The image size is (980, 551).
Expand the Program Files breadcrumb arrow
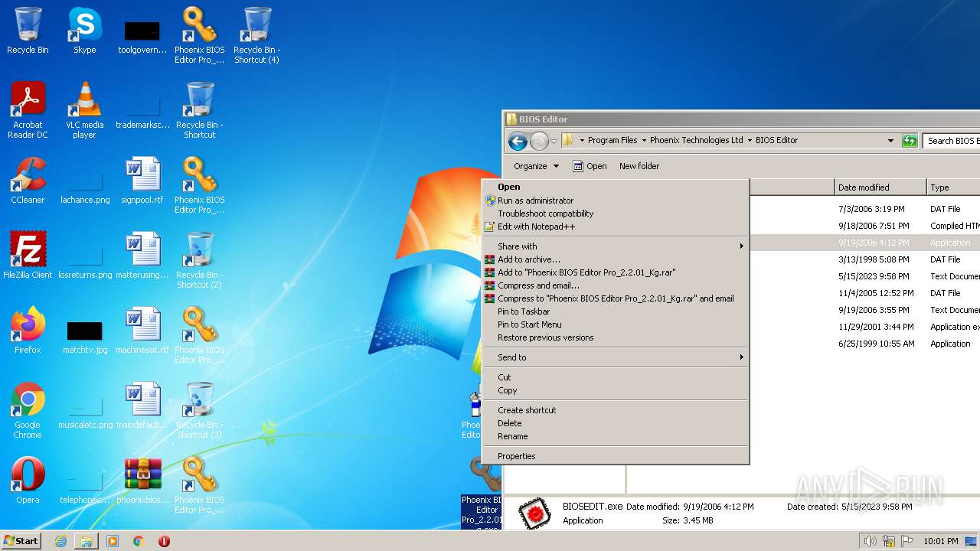point(643,141)
